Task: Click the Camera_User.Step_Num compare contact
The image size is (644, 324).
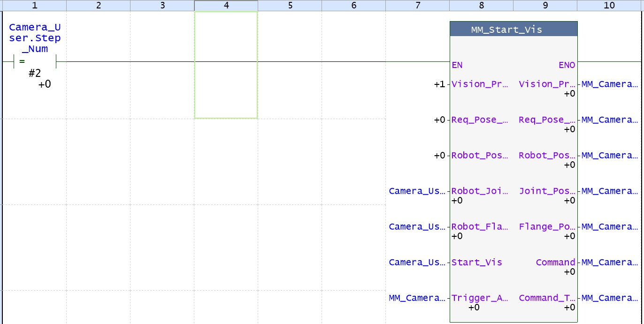Action: coord(35,61)
